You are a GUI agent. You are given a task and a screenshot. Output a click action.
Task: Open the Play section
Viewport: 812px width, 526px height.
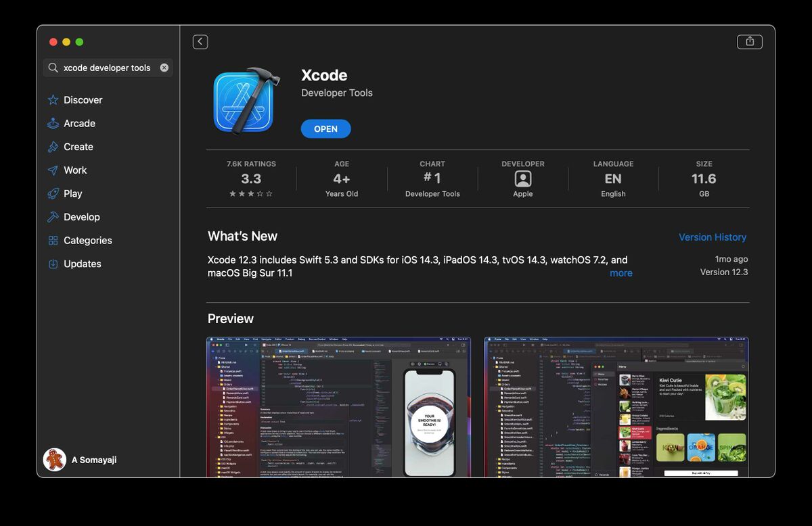(x=72, y=193)
